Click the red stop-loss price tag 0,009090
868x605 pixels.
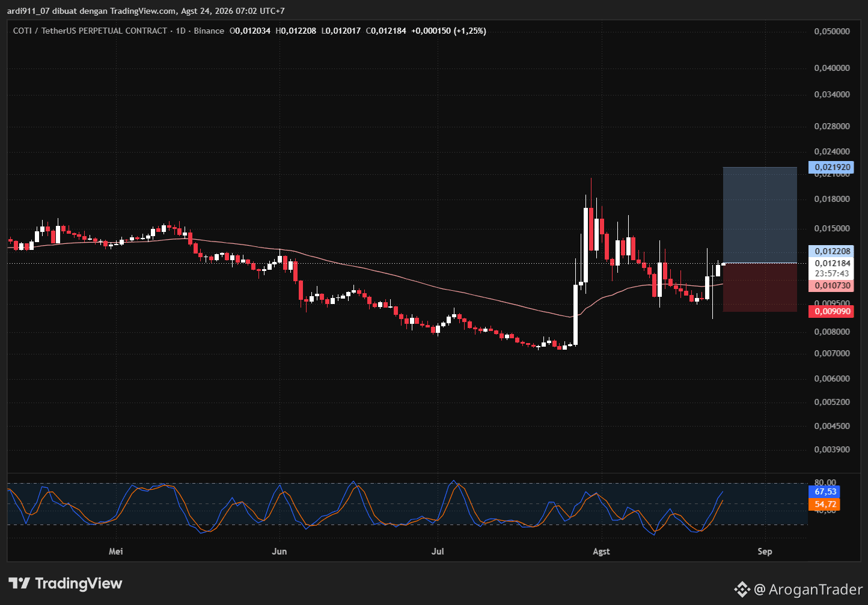point(832,311)
